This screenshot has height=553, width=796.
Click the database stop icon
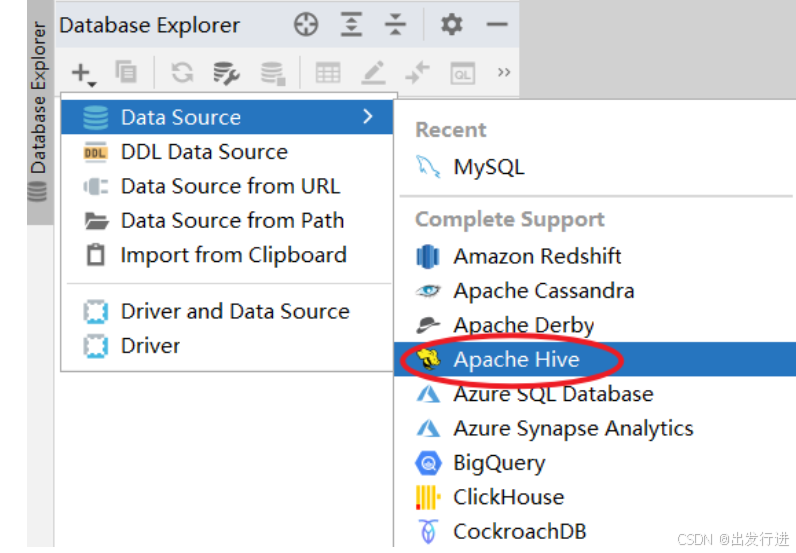click(273, 73)
